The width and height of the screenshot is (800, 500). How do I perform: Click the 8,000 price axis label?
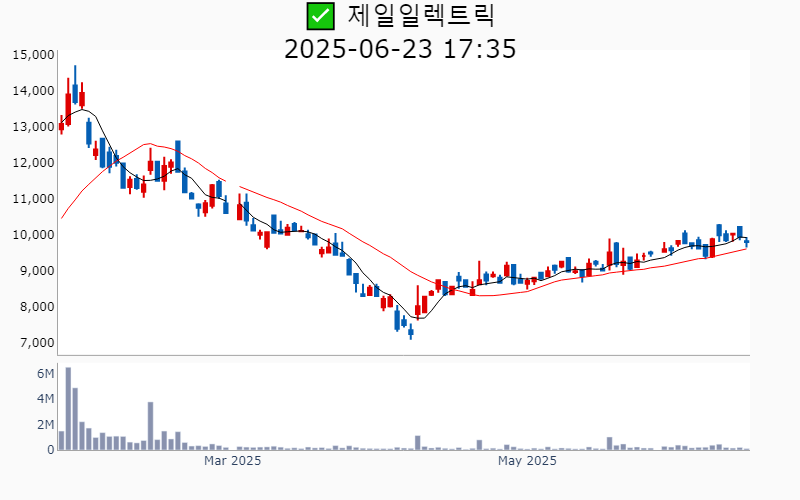click(x=37, y=307)
